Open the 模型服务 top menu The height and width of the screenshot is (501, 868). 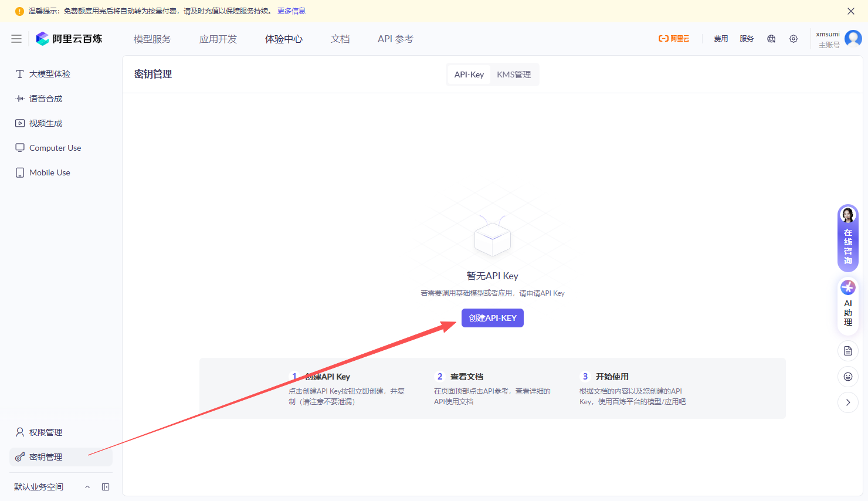pyautogui.click(x=152, y=39)
